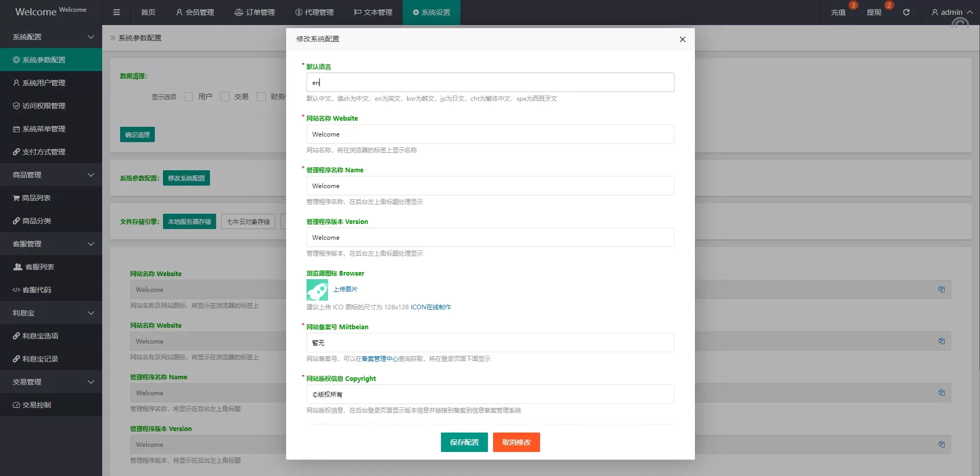Open 系统用户管理 in sidebar
Viewport: 980px width, 476px height.
pyautogui.click(x=43, y=83)
